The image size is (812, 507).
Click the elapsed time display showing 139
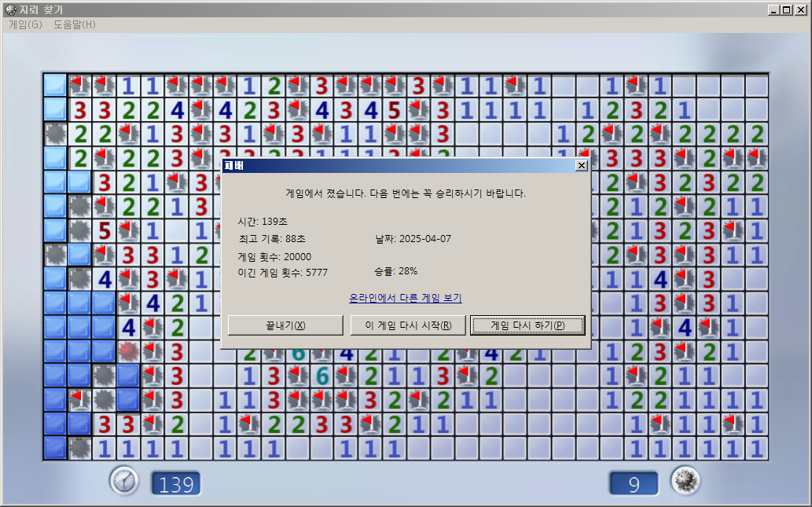(x=176, y=483)
